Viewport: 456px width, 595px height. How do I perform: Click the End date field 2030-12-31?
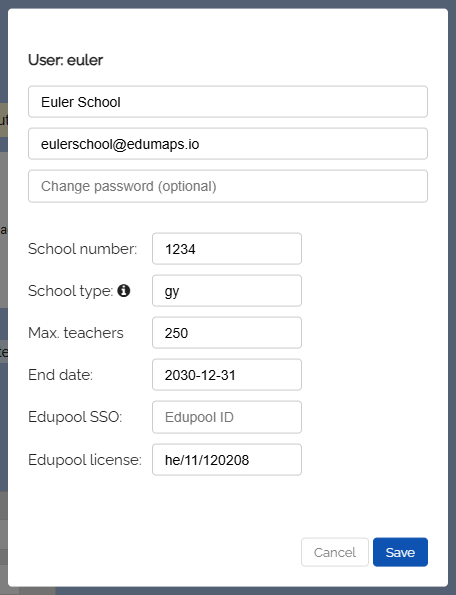[227, 375]
